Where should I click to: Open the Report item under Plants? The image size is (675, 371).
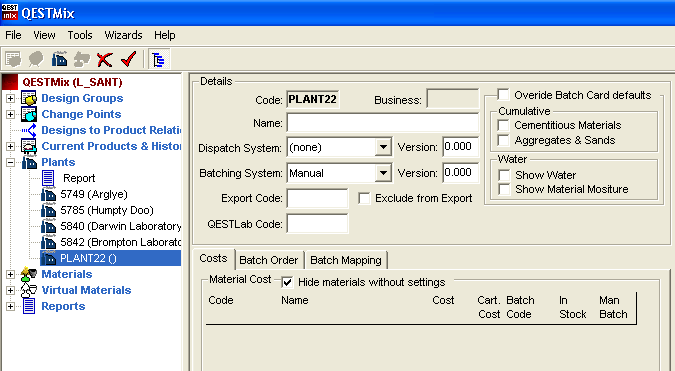point(79,178)
